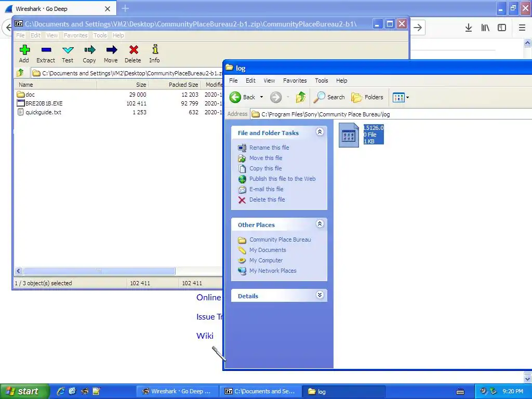This screenshot has width=532, height=399.
Task: Expand the Details panel
Action: coord(320,295)
